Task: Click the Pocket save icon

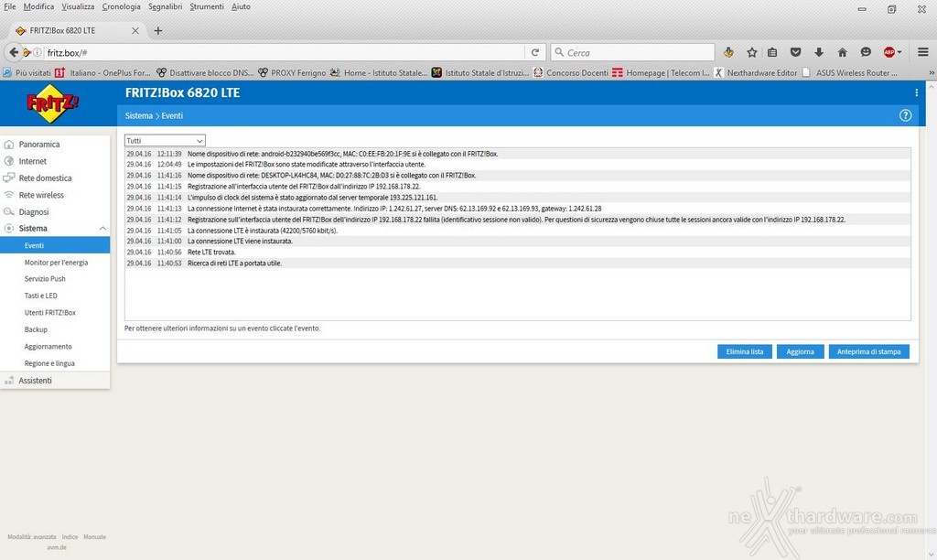Action: (x=795, y=52)
